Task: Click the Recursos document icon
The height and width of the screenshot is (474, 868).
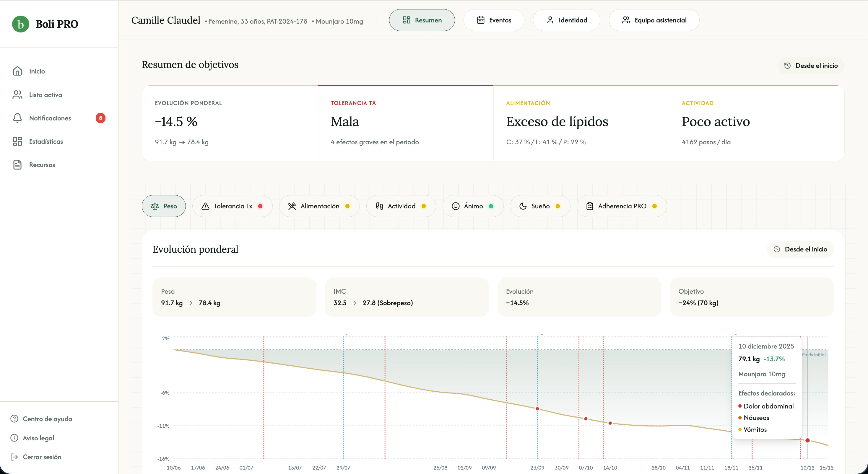Action: coord(17,165)
